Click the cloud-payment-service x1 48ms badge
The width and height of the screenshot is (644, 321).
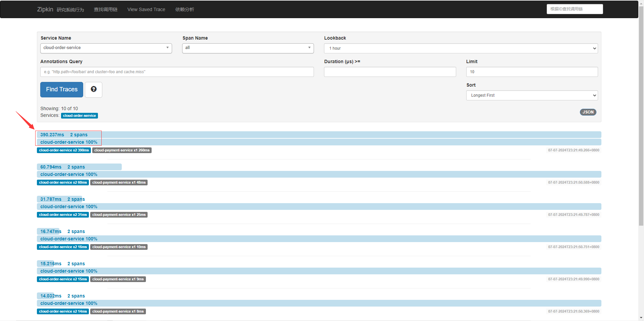pyautogui.click(x=119, y=182)
